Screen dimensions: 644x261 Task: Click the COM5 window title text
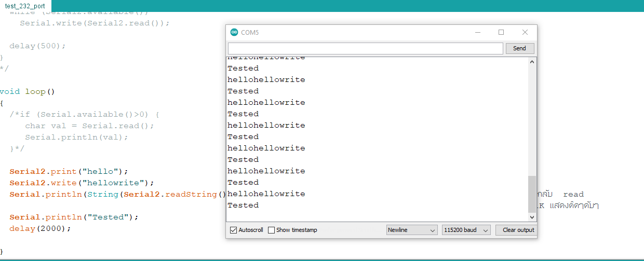click(x=250, y=33)
